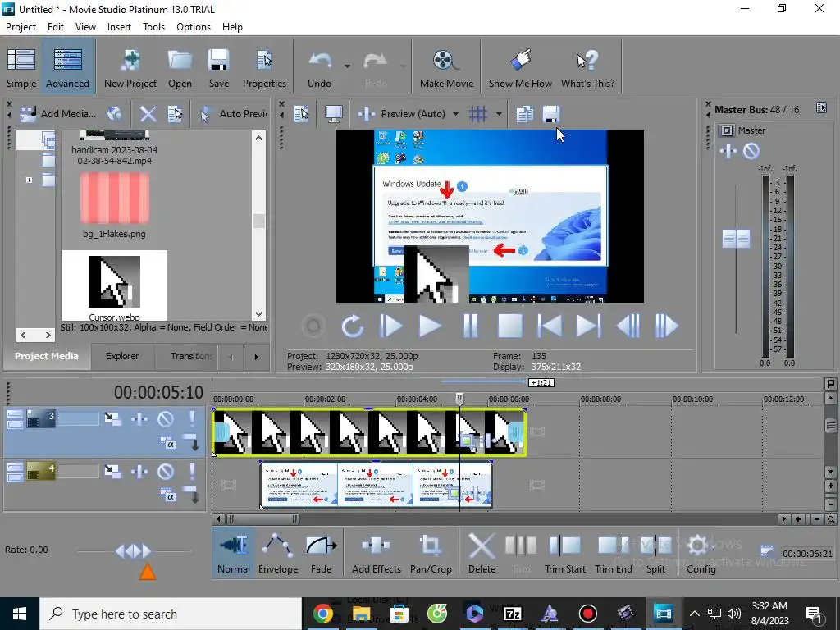
Task: Click the Play button in the preview
Action: (430, 326)
